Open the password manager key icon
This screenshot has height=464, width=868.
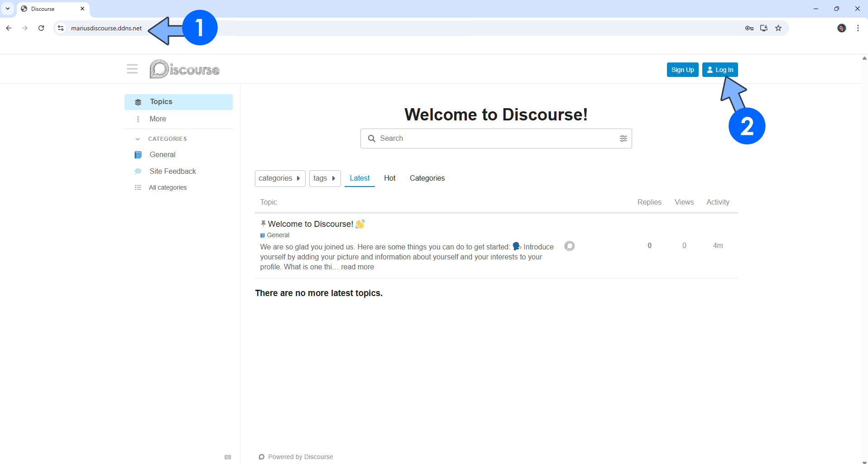click(x=749, y=28)
